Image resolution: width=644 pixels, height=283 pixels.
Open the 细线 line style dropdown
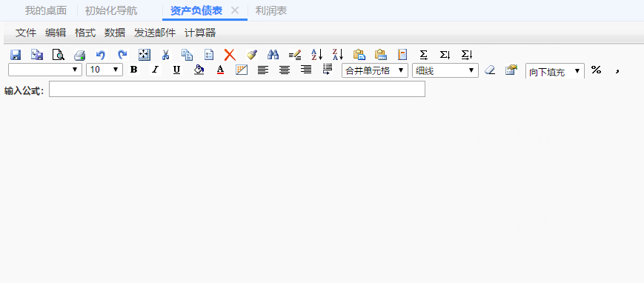(x=445, y=70)
